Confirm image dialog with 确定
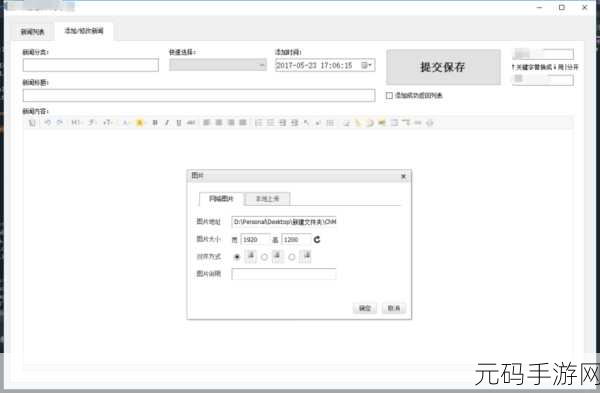Screen dimensions: 600x393 pyautogui.click(x=365, y=308)
